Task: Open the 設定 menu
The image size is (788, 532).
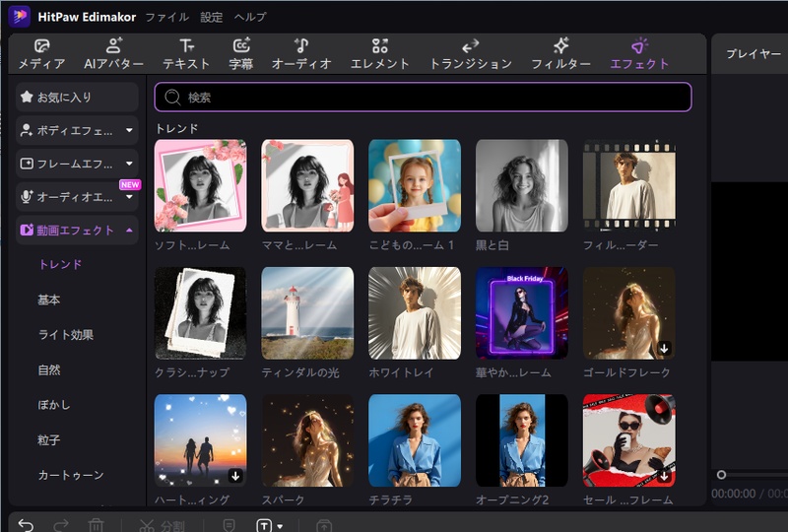Action: [211, 17]
